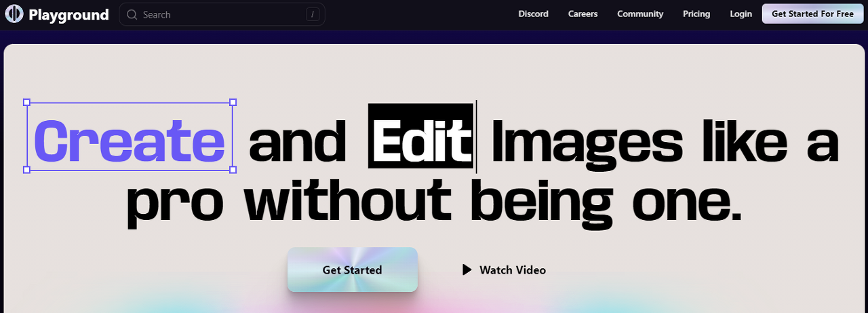This screenshot has height=313, width=868.
Task: Click the purple Create headline word
Action: [x=130, y=142]
